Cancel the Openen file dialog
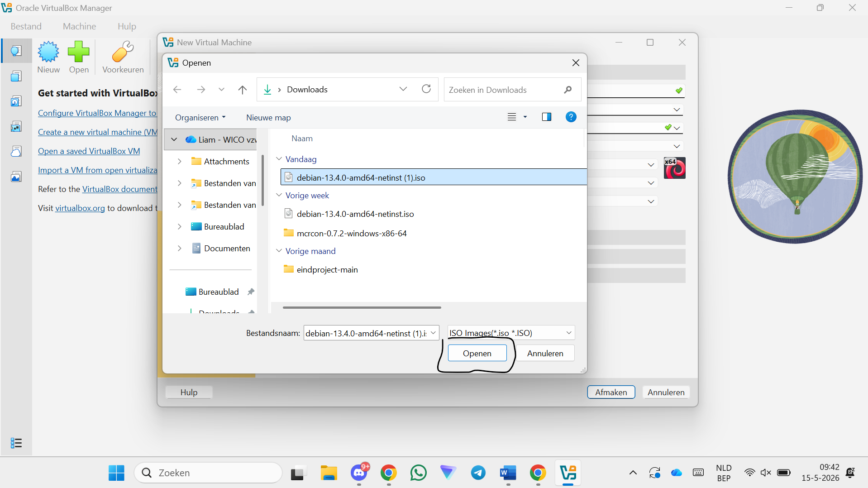 pos(545,353)
